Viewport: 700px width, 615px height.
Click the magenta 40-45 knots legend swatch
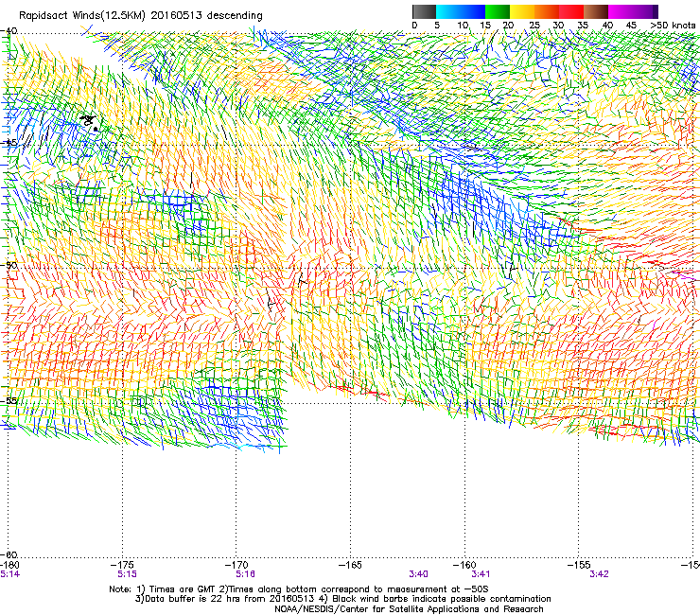621,11
